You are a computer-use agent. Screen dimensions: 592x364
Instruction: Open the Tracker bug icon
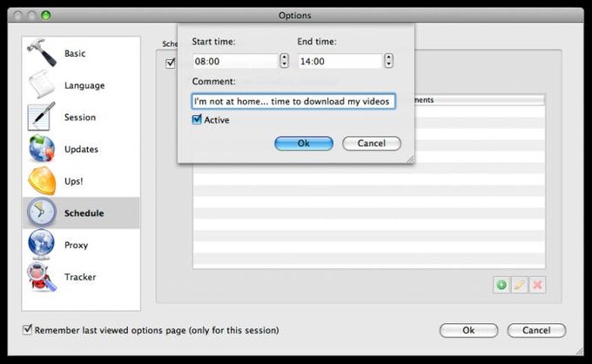(42, 276)
